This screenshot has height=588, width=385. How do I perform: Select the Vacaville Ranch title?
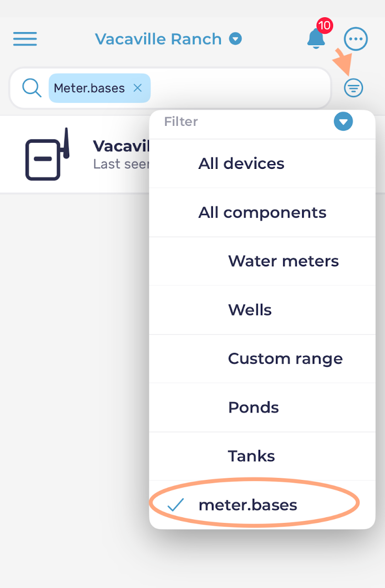[x=158, y=39]
